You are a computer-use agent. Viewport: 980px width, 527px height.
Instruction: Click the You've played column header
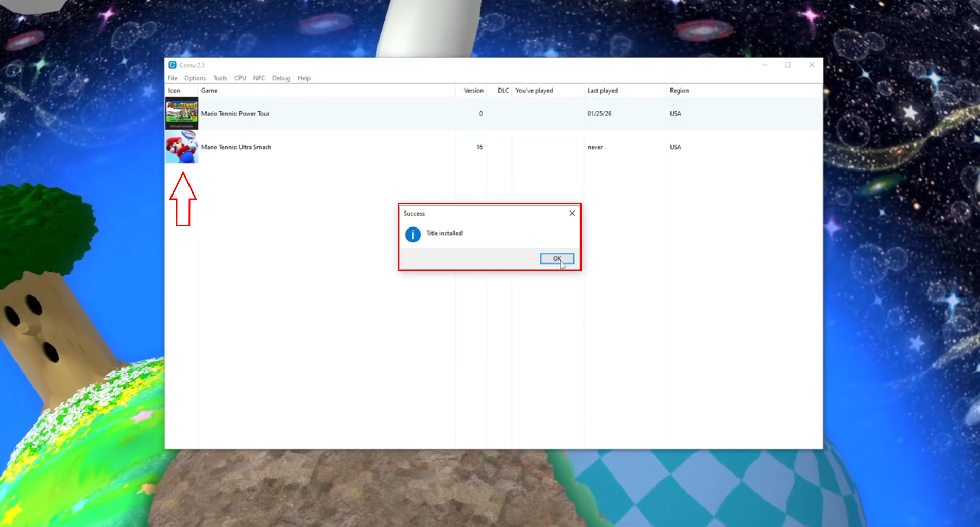pyautogui.click(x=535, y=90)
